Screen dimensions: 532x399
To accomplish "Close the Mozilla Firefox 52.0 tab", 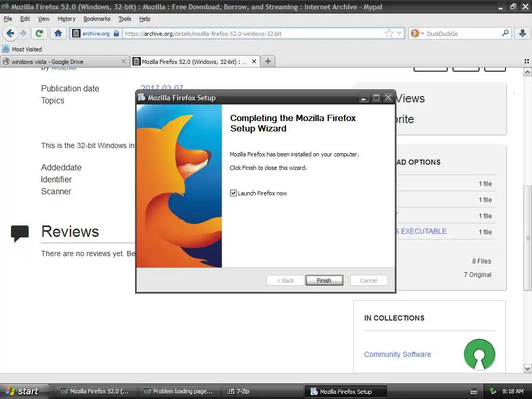I will [x=254, y=61].
